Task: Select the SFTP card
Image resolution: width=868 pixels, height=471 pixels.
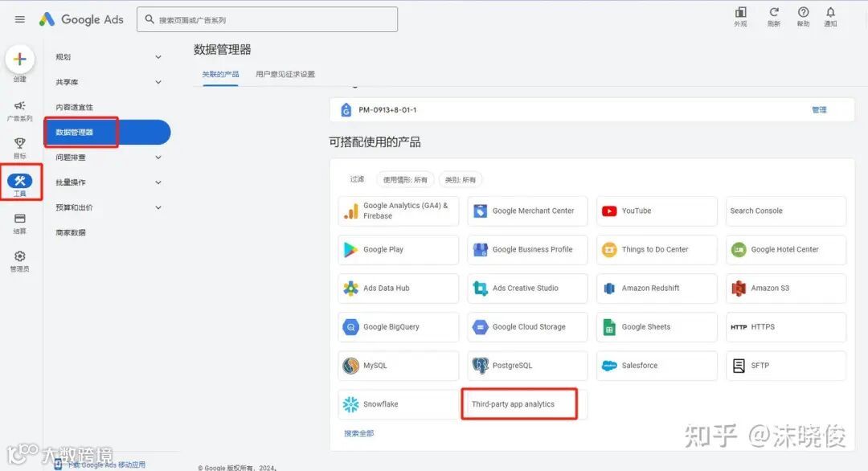Action: 786,366
